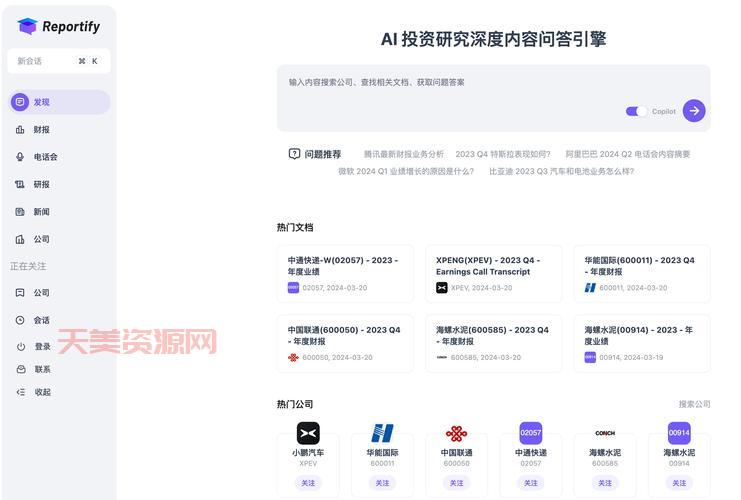Collapse sidebar with 收起 icon
The image size is (741, 500).
click(21, 392)
